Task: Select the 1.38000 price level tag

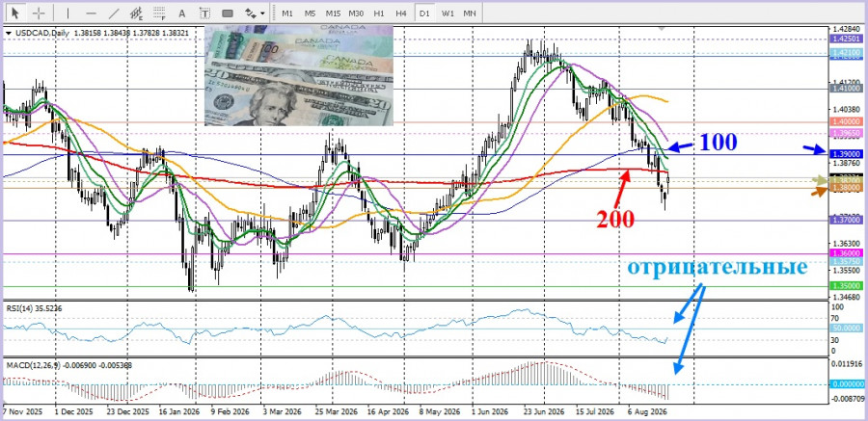Action: point(847,188)
